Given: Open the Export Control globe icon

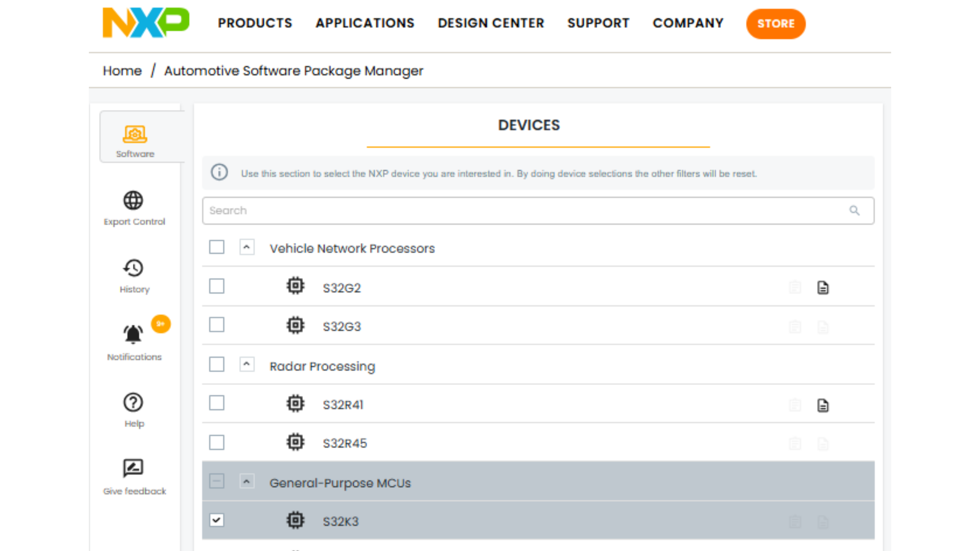Looking at the screenshot, I should 133,200.
